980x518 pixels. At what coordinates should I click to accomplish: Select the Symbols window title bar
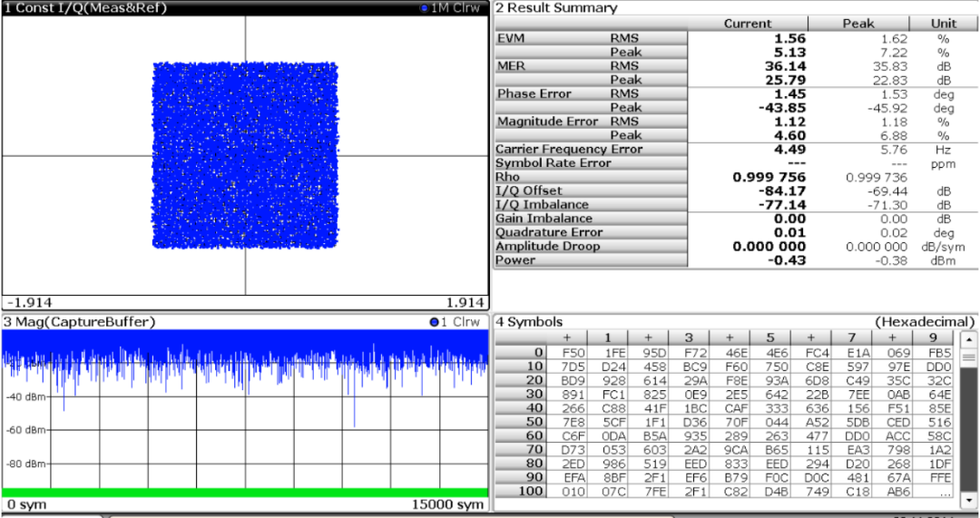pos(735,322)
